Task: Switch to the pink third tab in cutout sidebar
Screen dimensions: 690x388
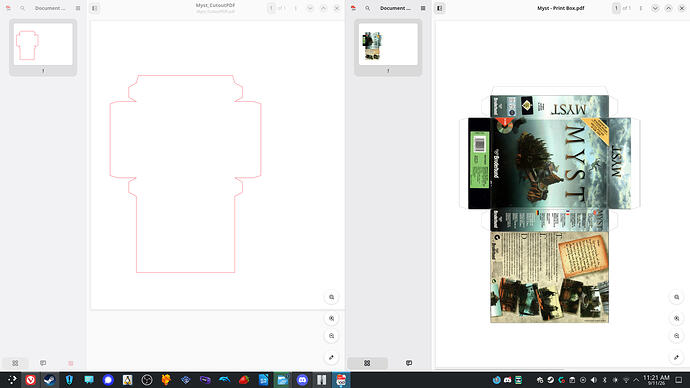Action: pos(71,363)
